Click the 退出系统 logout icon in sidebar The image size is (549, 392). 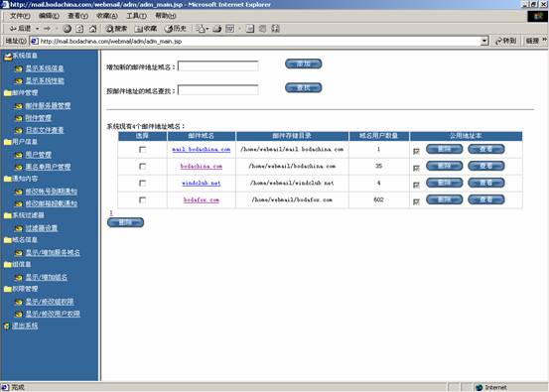point(7,327)
